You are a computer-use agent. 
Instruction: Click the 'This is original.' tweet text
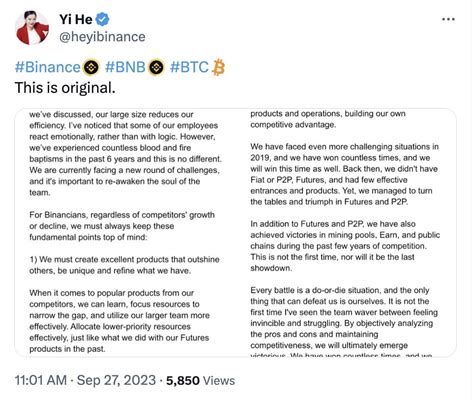(x=65, y=88)
